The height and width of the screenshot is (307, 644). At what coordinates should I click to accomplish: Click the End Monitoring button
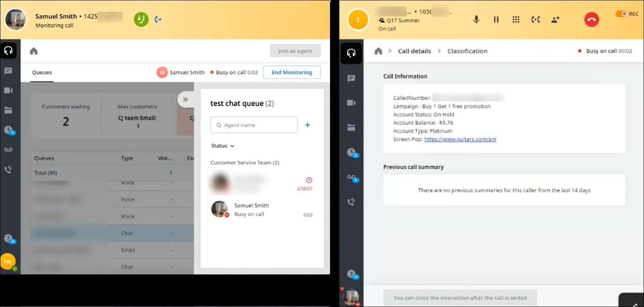(292, 72)
